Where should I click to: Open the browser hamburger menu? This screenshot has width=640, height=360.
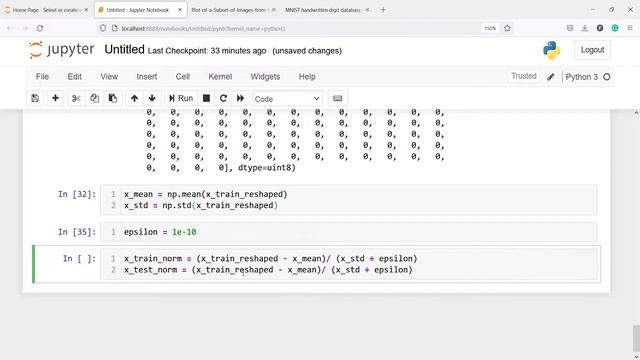pos(630,28)
